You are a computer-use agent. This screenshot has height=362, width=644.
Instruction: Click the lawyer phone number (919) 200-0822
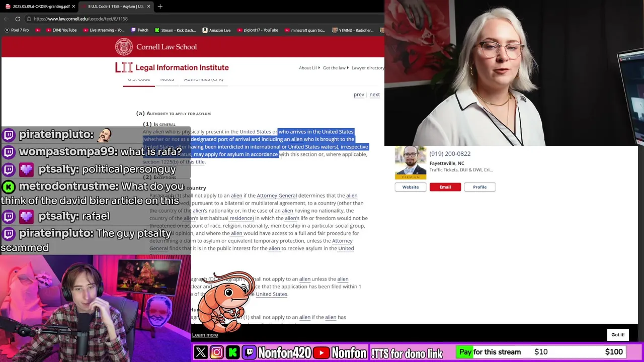[x=450, y=154]
